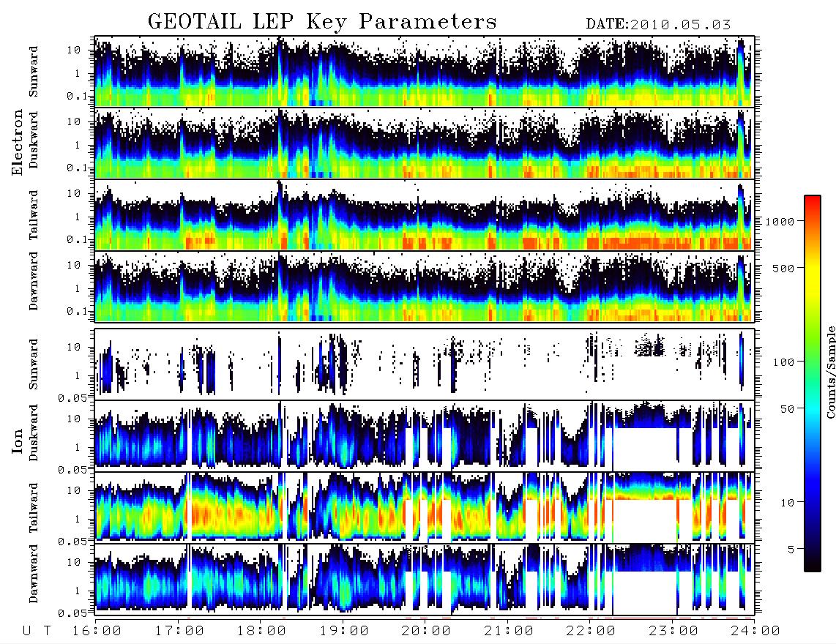Click the "500" color bar tick label
The height and width of the screenshot is (644, 836).
tap(784, 268)
